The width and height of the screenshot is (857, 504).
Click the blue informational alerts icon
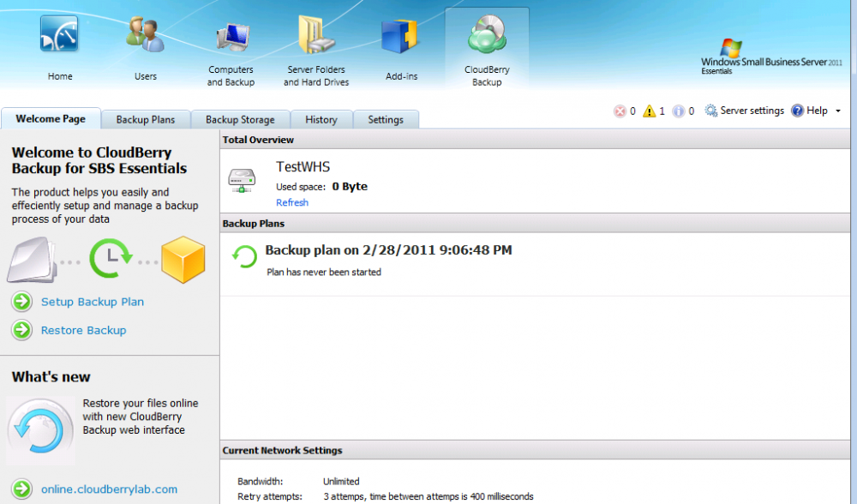click(679, 111)
